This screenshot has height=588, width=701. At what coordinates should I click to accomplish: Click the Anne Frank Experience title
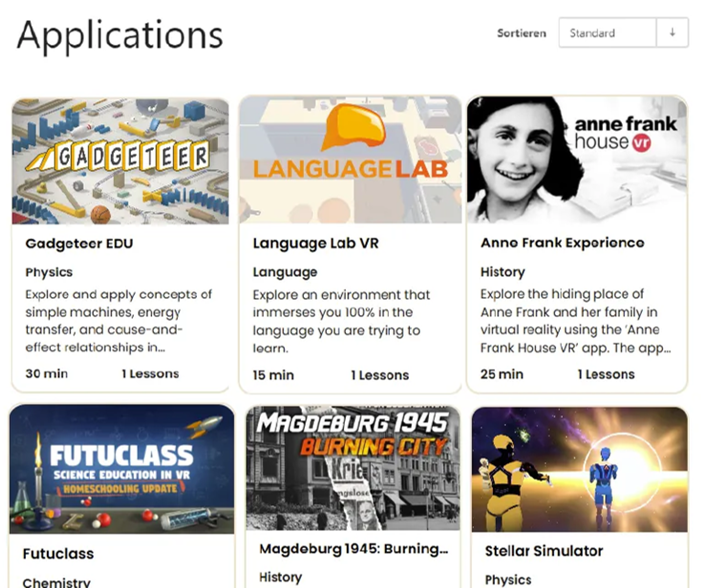pyautogui.click(x=563, y=243)
